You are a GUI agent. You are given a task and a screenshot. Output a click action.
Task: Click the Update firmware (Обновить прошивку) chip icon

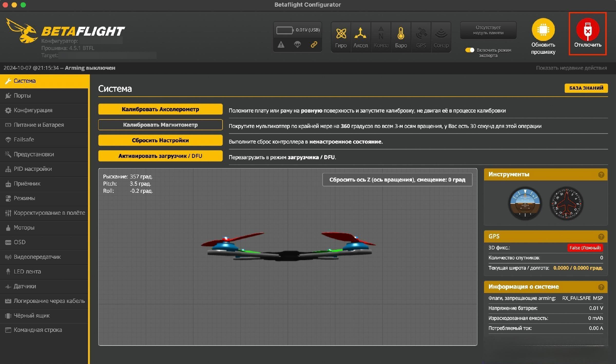point(543,30)
